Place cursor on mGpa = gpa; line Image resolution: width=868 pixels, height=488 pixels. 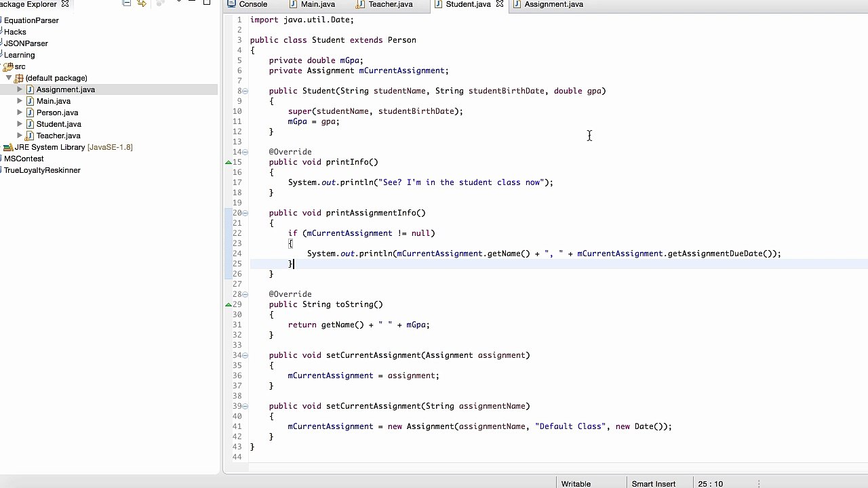[313, 121]
